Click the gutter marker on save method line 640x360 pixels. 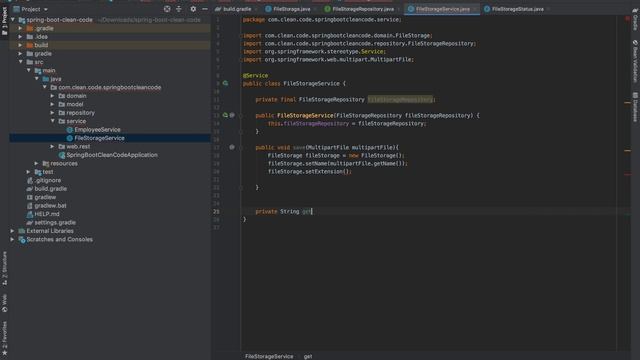(x=232, y=147)
